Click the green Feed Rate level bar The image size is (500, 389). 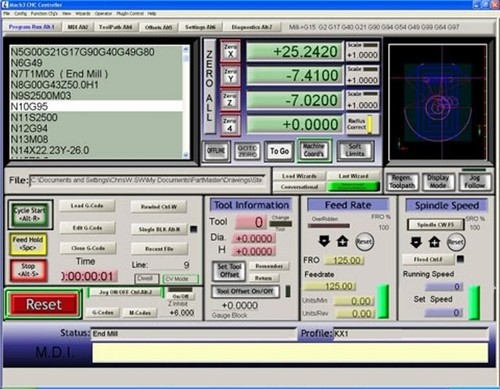pyautogui.click(x=383, y=301)
